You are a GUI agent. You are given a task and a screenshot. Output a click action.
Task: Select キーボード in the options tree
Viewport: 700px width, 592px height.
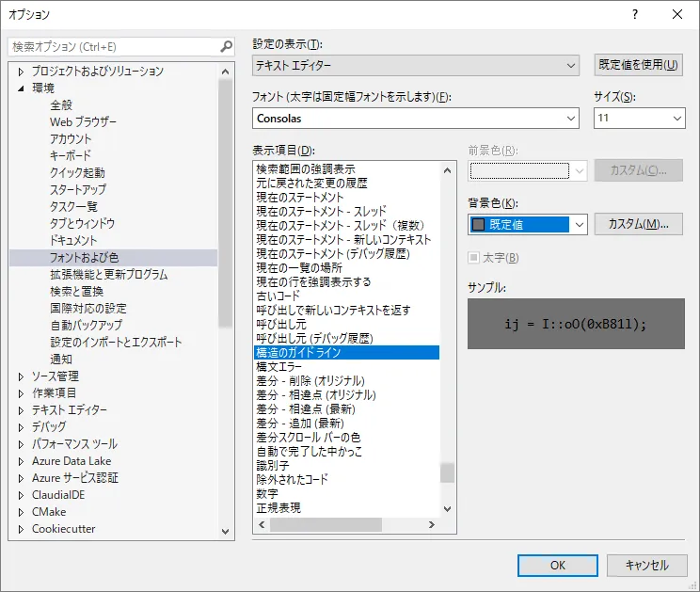tap(71, 155)
